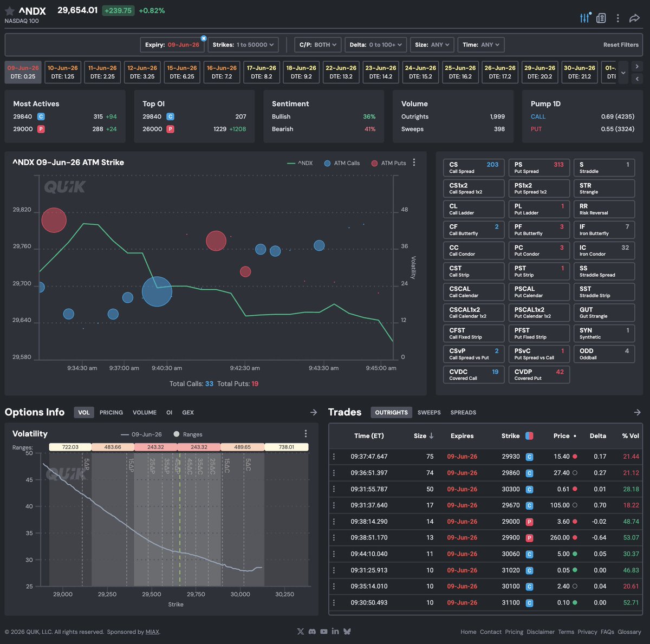
Task: Open the top header three-dot menu
Action: (617, 18)
